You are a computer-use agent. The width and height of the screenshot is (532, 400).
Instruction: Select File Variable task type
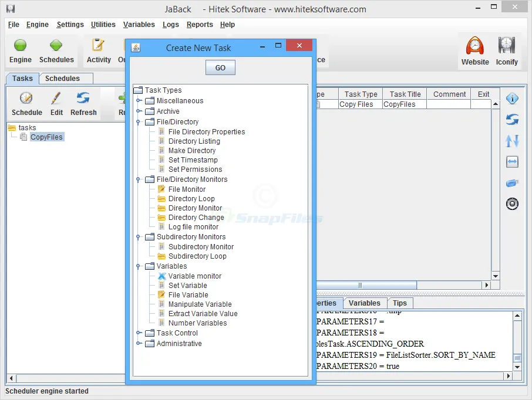point(188,295)
